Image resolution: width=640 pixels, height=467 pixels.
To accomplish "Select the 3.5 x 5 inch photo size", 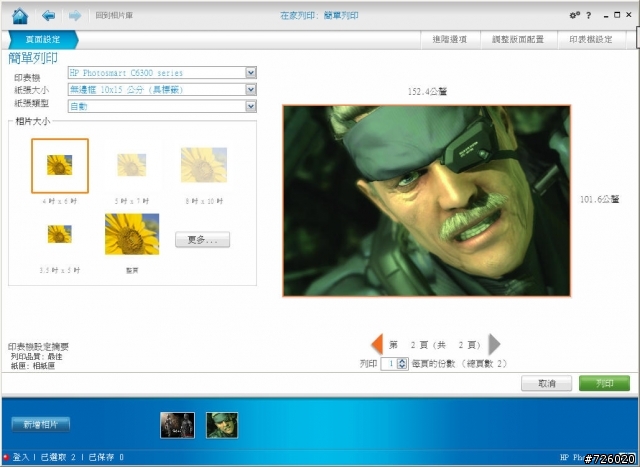I will click(60, 234).
